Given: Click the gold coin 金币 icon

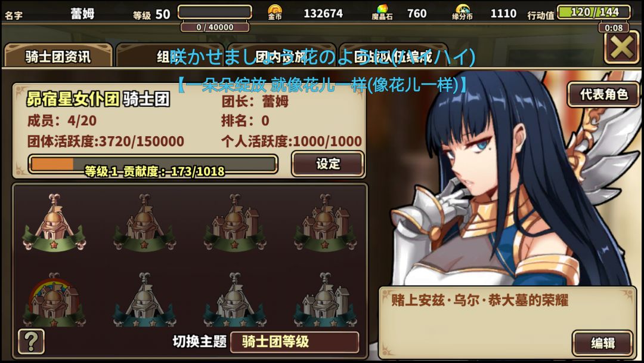Looking at the screenshot, I should 275,13.
